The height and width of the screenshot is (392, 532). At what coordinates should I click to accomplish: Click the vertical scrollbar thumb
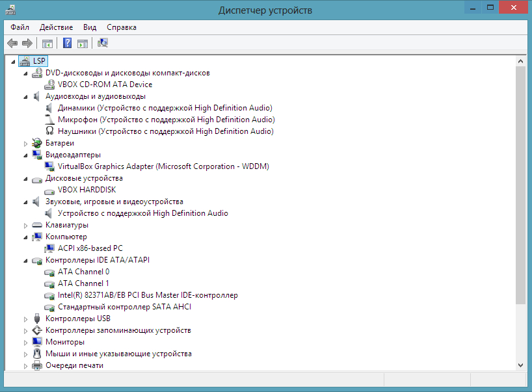pos(520,185)
